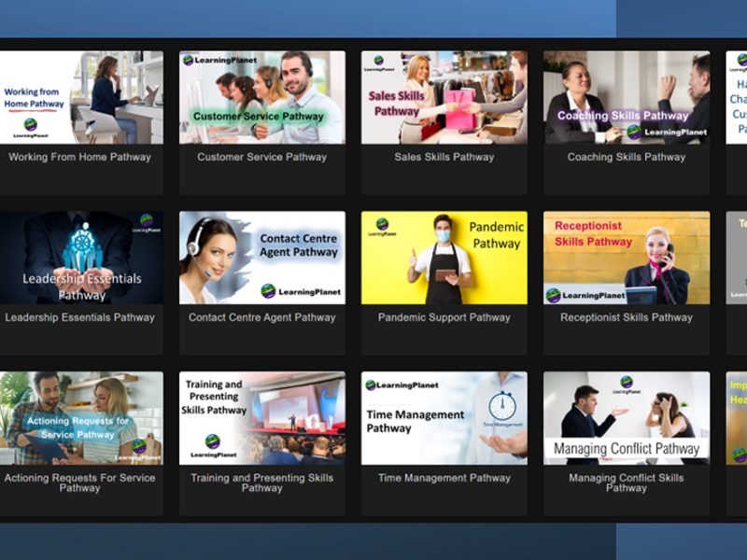Select the Customer Service Pathway thumbnail image
747x560 pixels.
pos(261,97)
